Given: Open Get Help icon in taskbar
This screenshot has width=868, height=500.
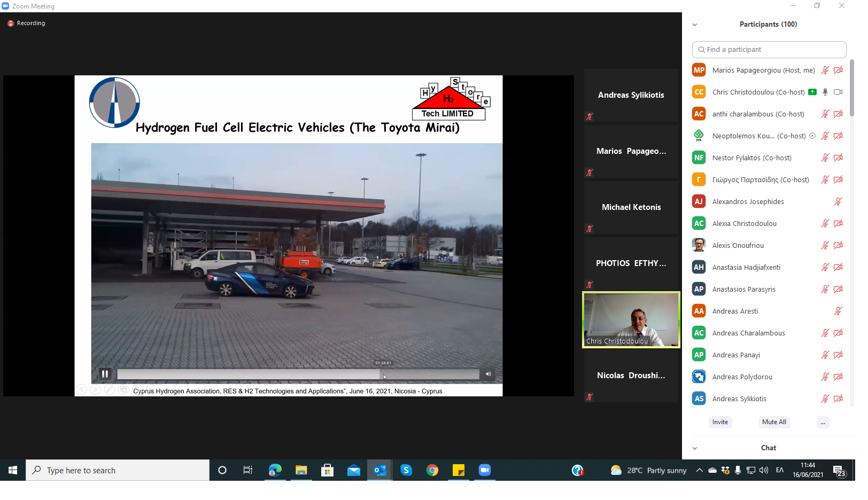Looking at the screenshot, I should [578, 470].
